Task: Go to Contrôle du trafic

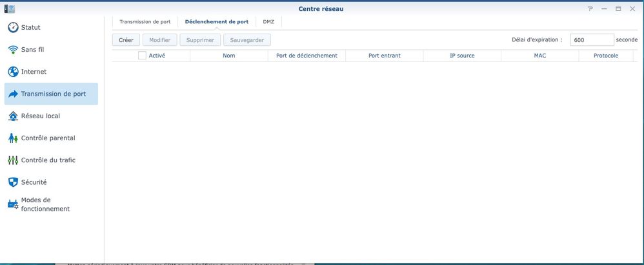Action: 52,160
